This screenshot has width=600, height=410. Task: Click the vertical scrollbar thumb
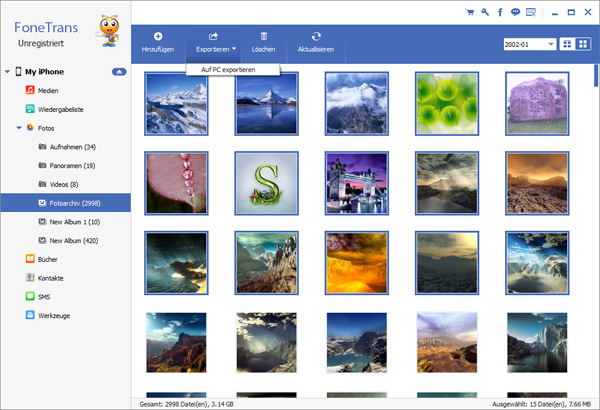596,76
